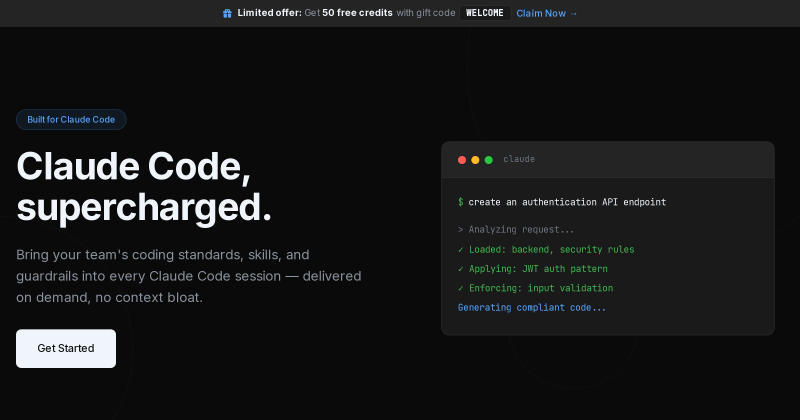The width and height of the screenshot is (800, 420).
Task: Click the gift icon in the banner
Action: pos(227,13)
